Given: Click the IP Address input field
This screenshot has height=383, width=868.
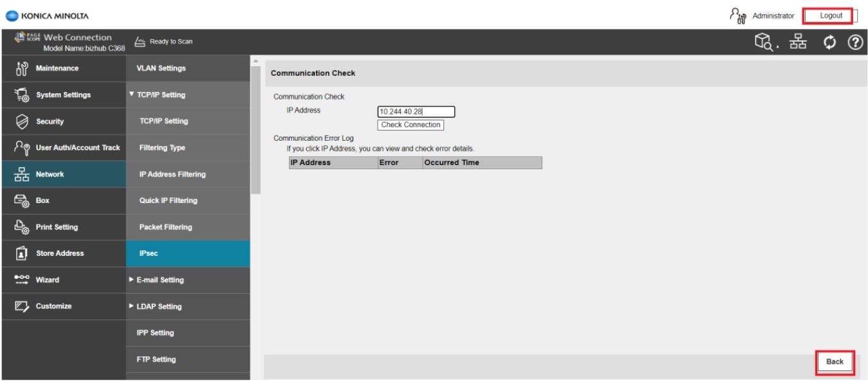Looking at the screenshot, I should pyautogui.click(x=416, y=112).
